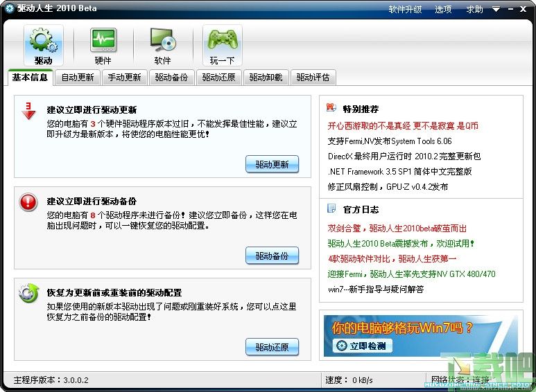Open the 求助 menu
This screenshot has width=536, height=392.
pyautogui.click(x=475, y=9)
